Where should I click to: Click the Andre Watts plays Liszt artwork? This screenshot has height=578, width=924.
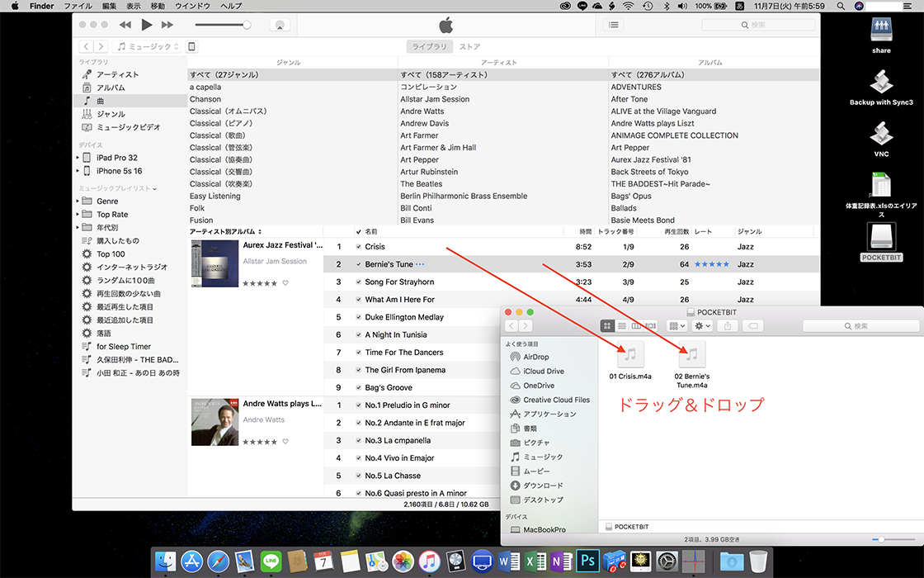(214, 422)
